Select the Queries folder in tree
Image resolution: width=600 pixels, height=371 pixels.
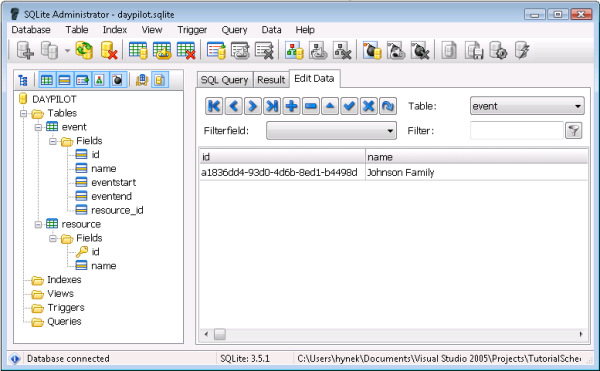coord(64,321)
